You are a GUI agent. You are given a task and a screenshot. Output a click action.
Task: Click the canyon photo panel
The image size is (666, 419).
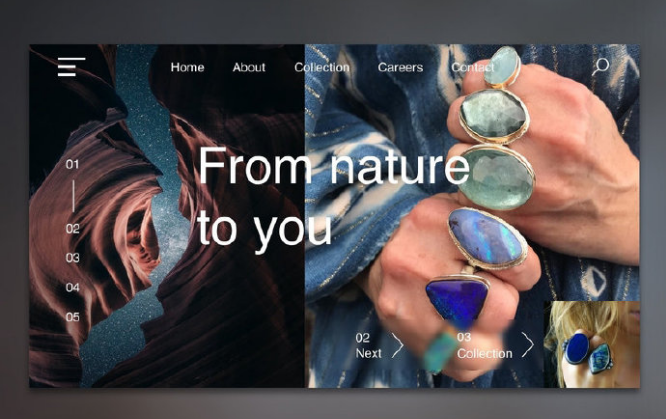[x=167, y=216]
